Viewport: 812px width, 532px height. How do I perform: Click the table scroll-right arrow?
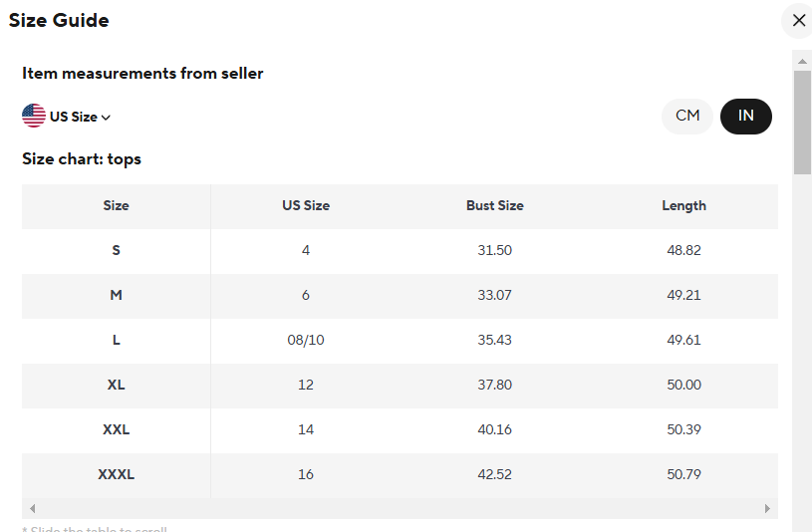pyautogui.click(x=767, y=509)
